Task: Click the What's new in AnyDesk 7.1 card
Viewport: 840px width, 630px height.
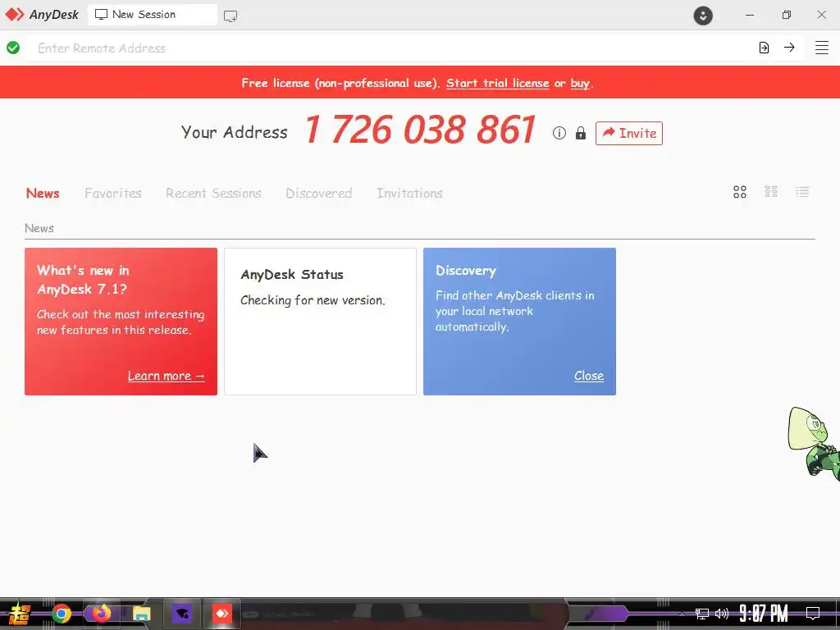Action: pos(121,322)
